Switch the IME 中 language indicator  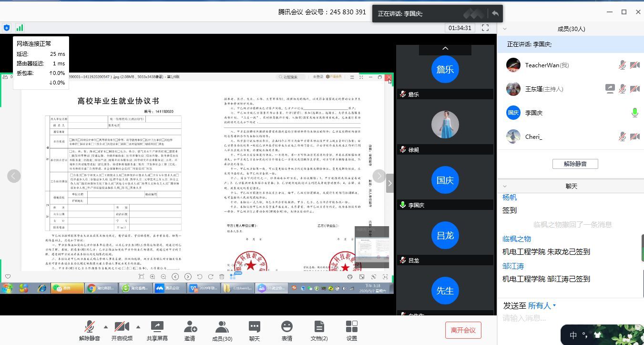pos(573,335)
